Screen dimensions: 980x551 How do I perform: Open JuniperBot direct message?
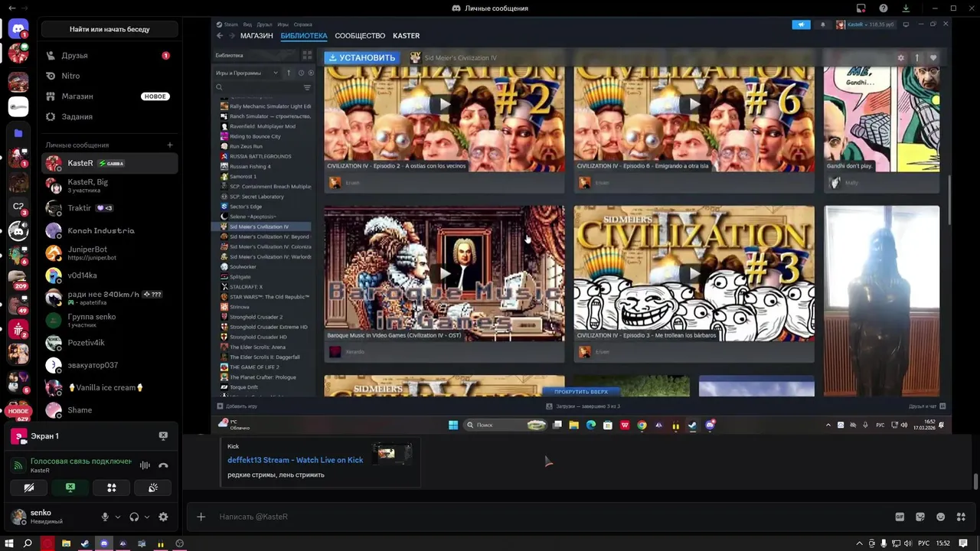point(109,253)
